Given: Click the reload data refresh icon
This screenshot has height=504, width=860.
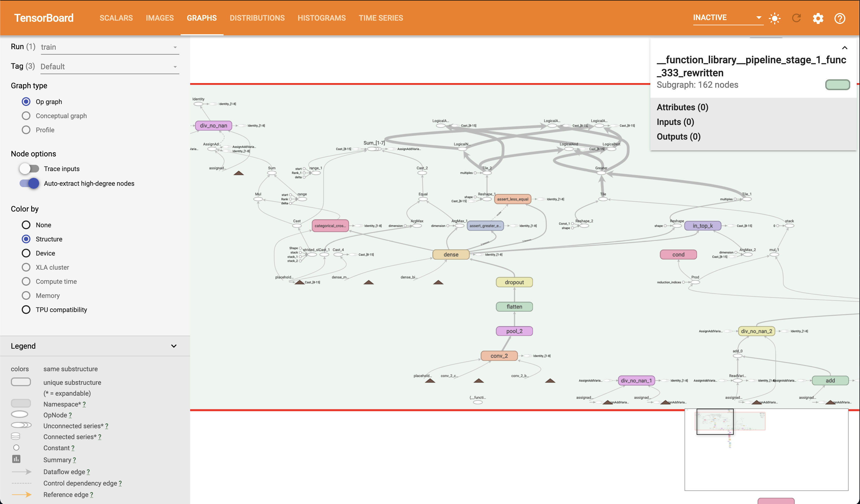Looking at the screenshot, I should [796, 18].
